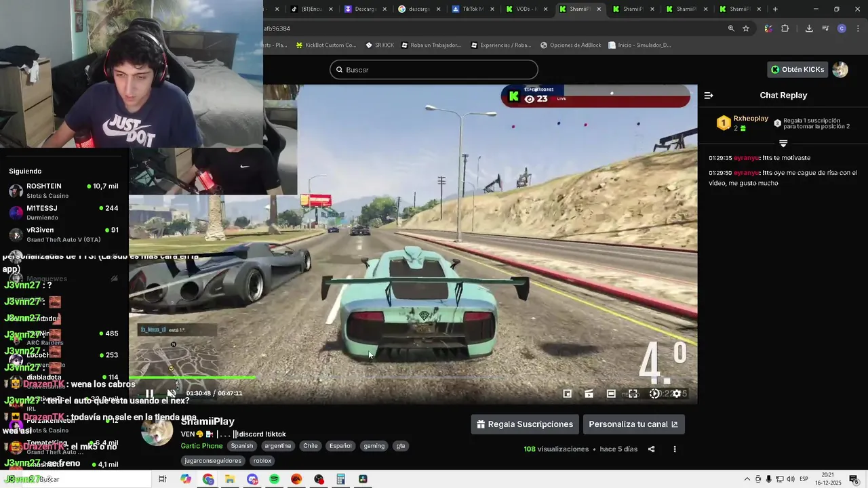Open M1TESSJ channel in Siguiendo list
The height and width of the screenshot is (488, 868).
[64, 212]
